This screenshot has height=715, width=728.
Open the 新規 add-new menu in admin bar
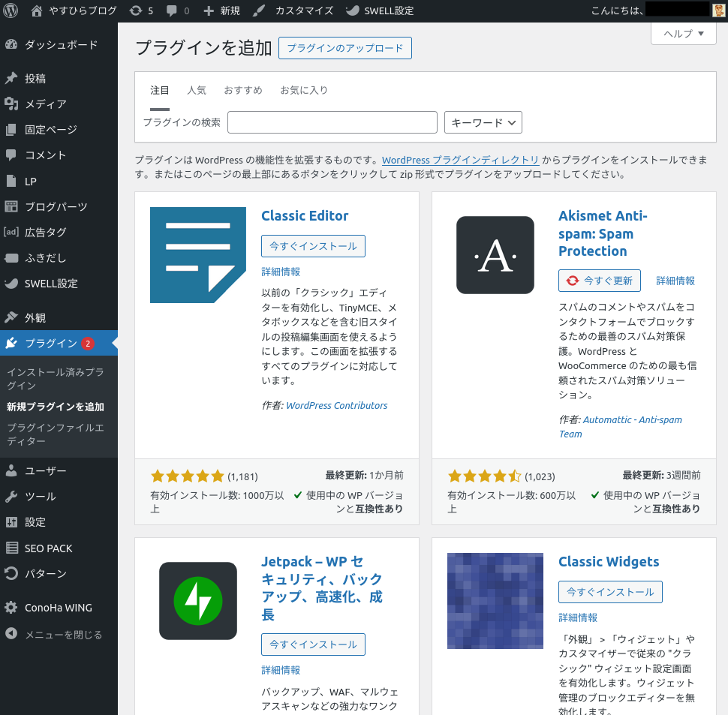click(x=221, y=11)
